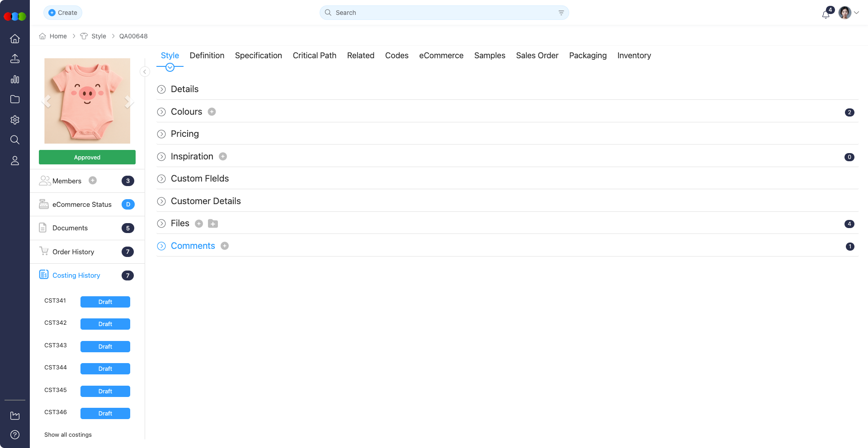Show next product image arrow

[x=128, y=101]
